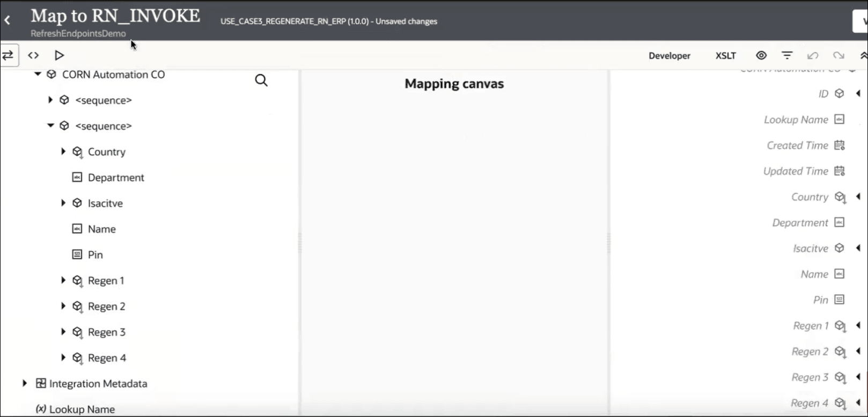Click the Mapping canvas heading
The width and height of the screenshot is (868, 417).
(454, 84)
